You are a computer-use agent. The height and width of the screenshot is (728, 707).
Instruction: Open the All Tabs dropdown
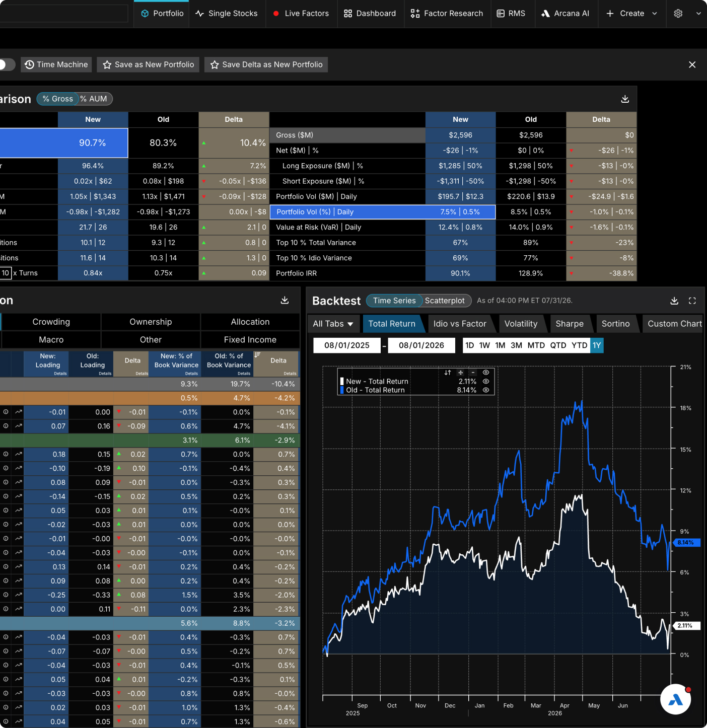(x=333, y=324)
